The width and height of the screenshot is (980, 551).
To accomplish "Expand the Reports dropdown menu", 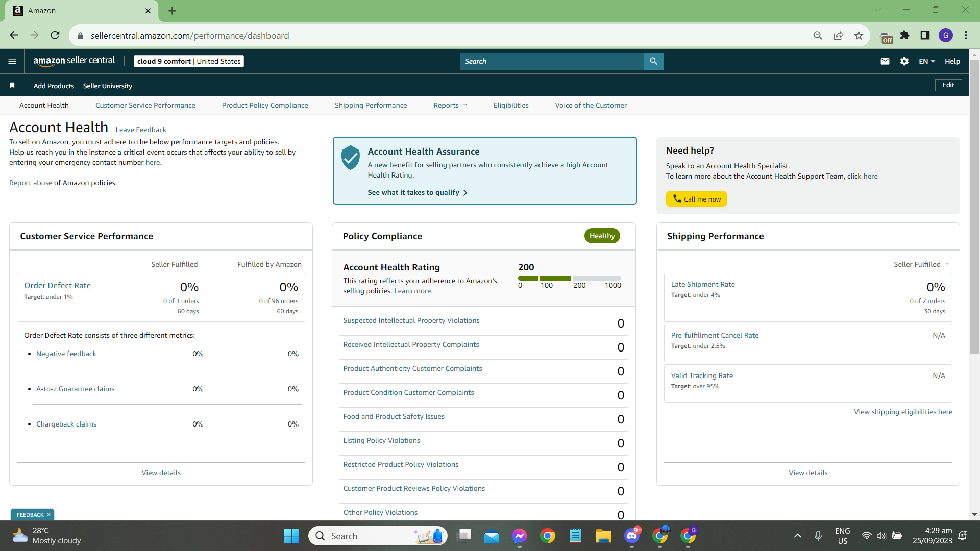I will [x=450, y=105].
